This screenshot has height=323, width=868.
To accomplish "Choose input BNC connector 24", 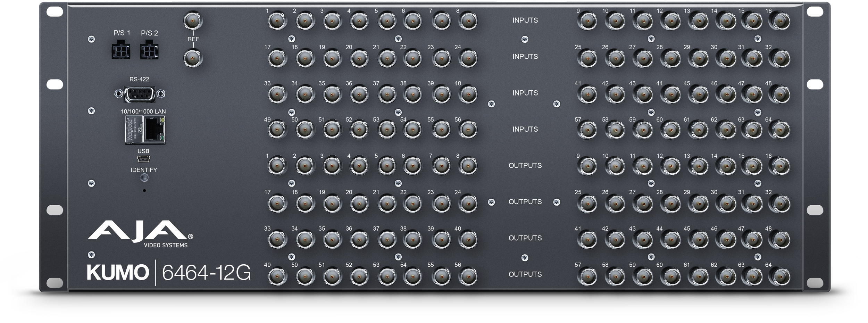I will (x=468, y=58).
